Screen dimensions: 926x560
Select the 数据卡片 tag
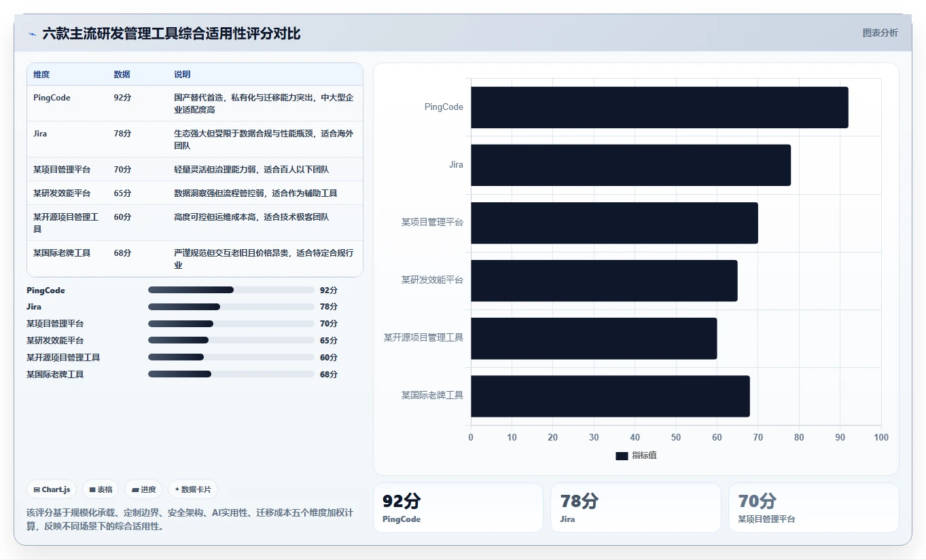click(x=192, y=489)
